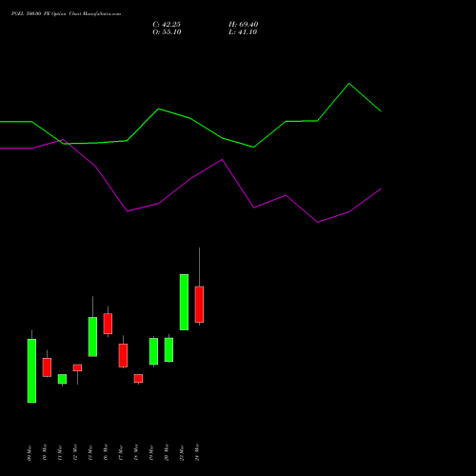476x476 pixels.
Task: Click the red candlestick for 16 Mar
Action: pos(108,324)
